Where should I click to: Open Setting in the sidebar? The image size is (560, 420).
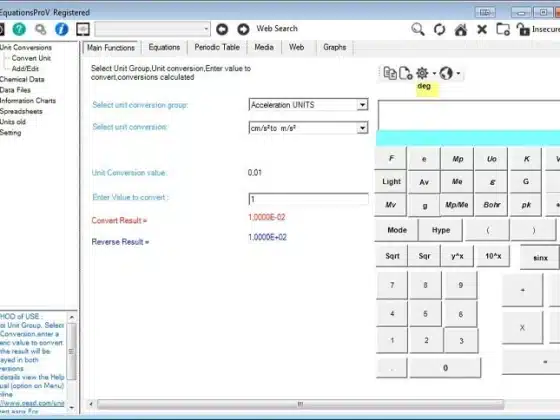click(10, 132)
